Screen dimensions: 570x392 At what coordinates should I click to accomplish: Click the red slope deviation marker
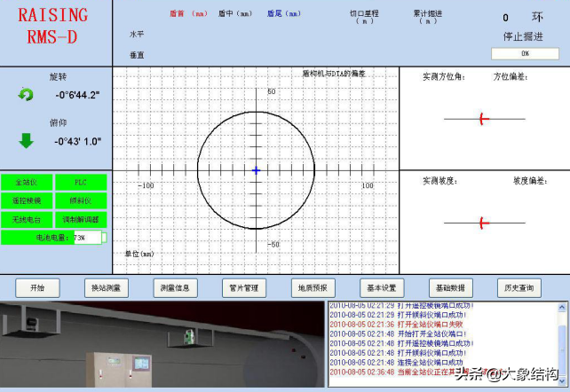(x=482, y=223)
